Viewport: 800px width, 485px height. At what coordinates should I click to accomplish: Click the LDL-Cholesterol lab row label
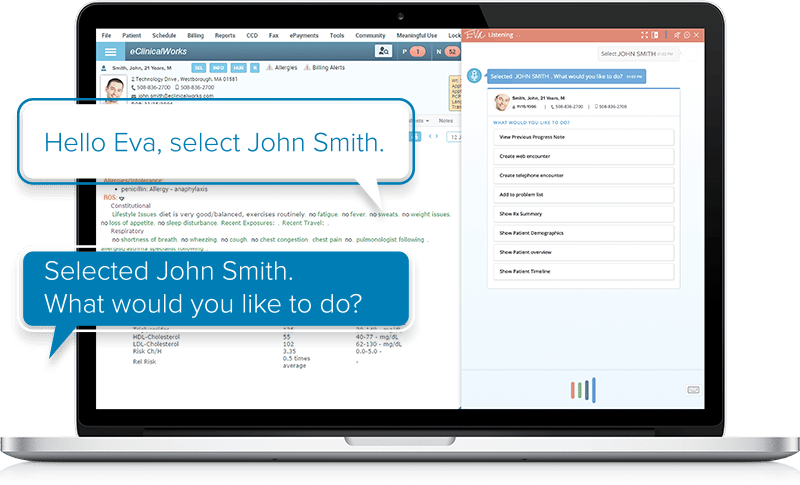pos(156,344)
